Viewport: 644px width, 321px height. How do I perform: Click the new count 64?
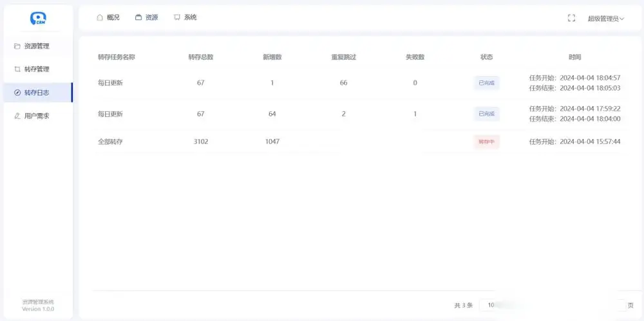click(x=272, y=114)
